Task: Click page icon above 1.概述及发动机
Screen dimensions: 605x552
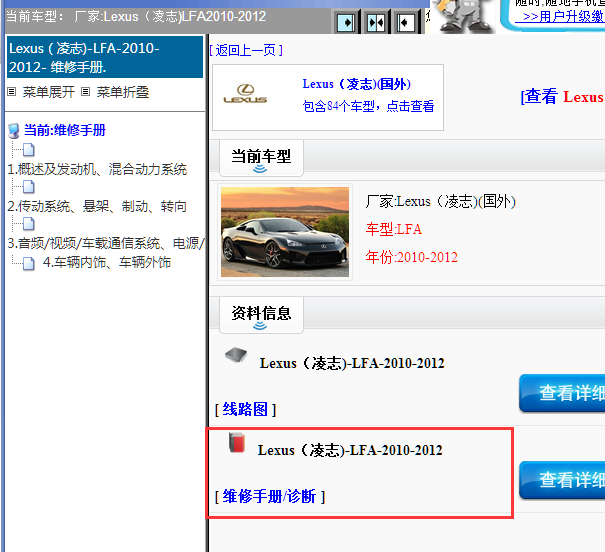Action: click(x=29, y=150)
